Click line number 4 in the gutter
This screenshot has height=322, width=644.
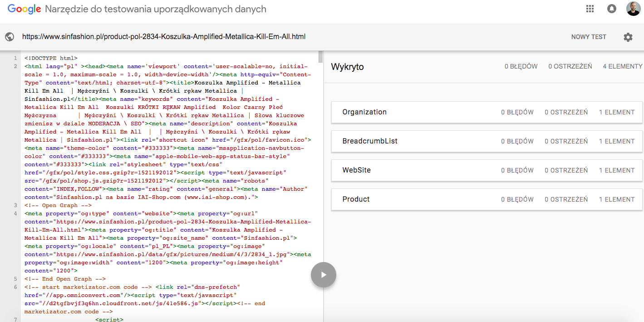coord(15,213)
